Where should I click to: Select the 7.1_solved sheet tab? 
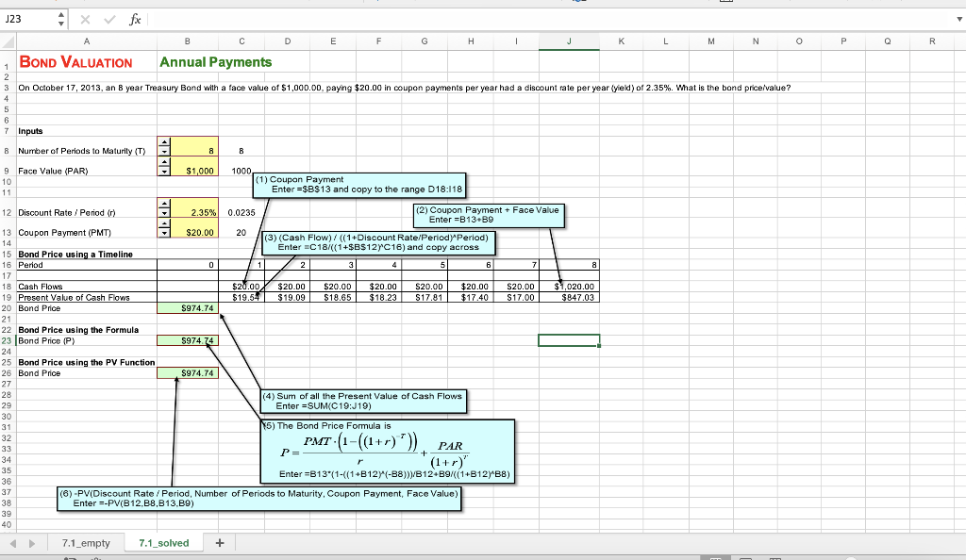click(163, 542)
